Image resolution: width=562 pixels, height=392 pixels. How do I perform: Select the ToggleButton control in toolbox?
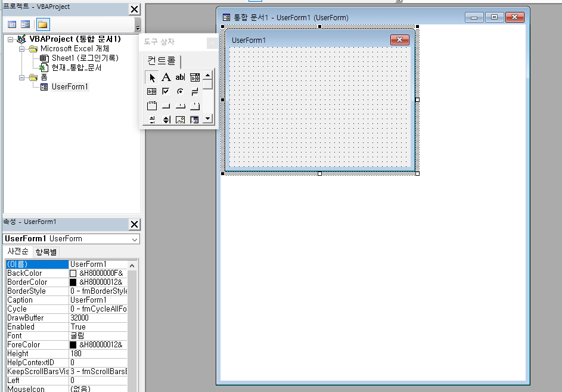pyautogui.click(x=195, y=92)
